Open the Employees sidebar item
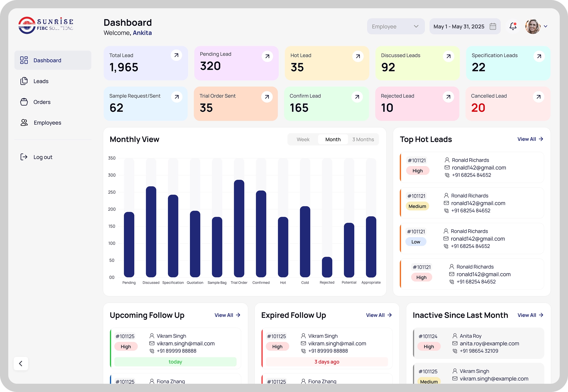The width and height of the screenshot is (568, 392). pyautogui.click(x=53, y=123)
